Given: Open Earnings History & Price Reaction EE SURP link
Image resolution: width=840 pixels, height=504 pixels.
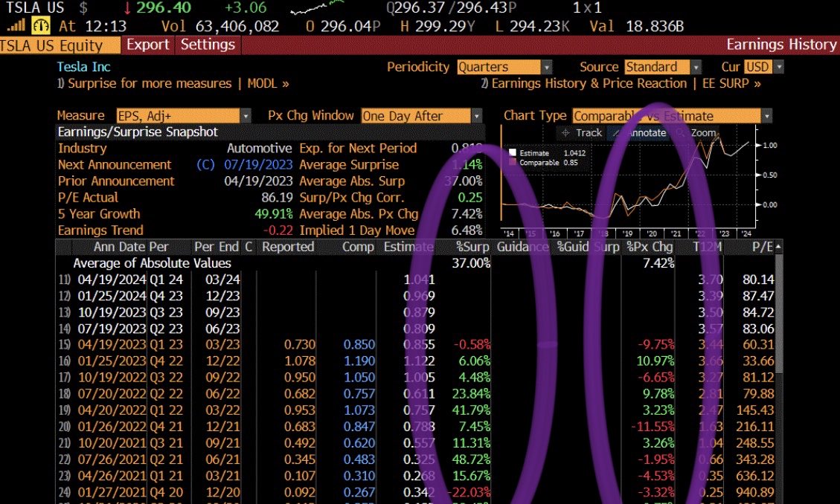Looking at the screenshot, I should click(621, 83).
